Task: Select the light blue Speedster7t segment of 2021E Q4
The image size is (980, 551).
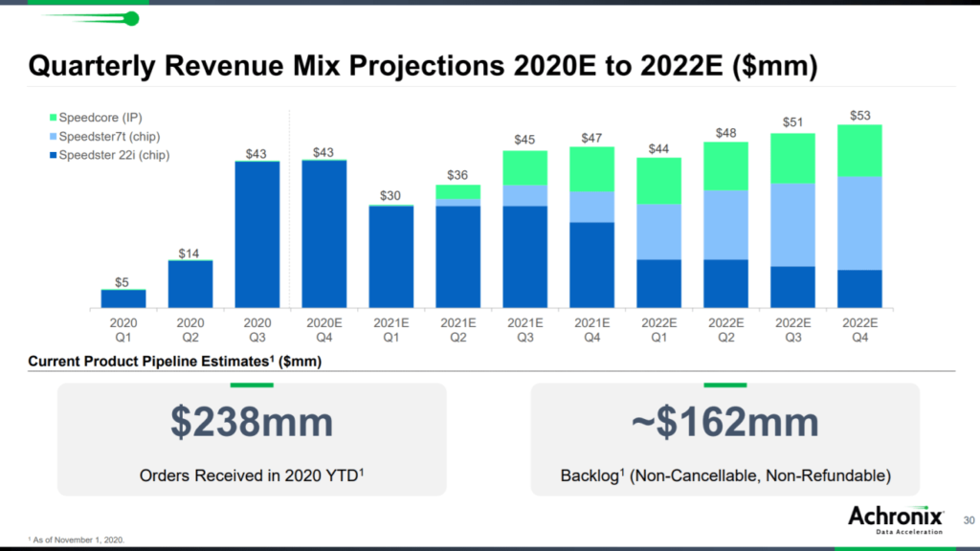Action: [591, 207]
